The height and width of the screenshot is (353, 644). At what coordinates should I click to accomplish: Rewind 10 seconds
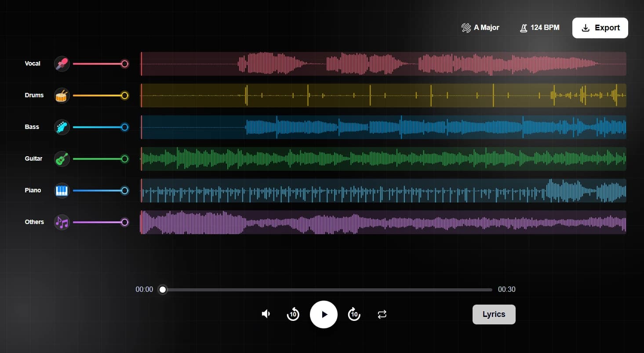tap(293, 314)
